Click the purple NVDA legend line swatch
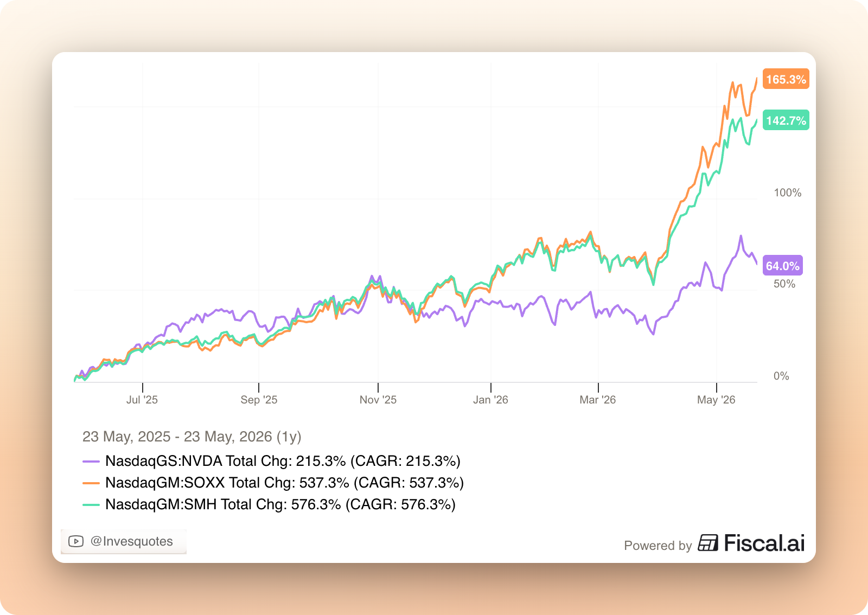This screenshot has width=868, height=615. (x=91, y=462)
